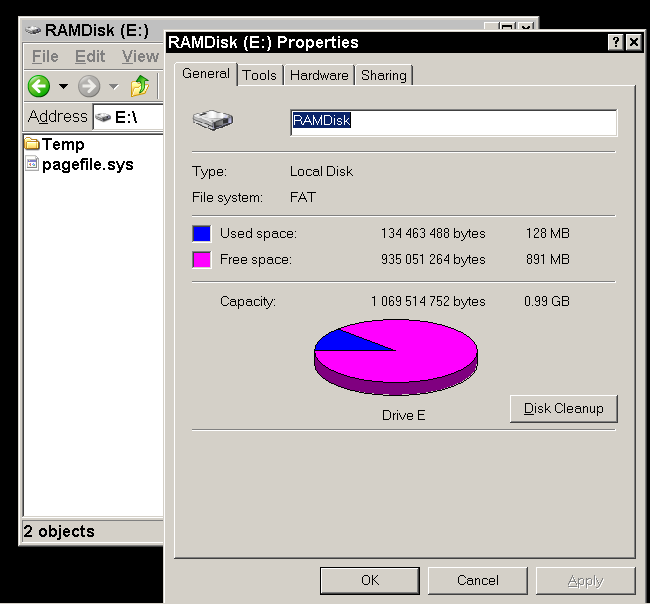Screen dimensions: 650x605
Task: Click the disk usage pie chart
Action: pos(396,357)
